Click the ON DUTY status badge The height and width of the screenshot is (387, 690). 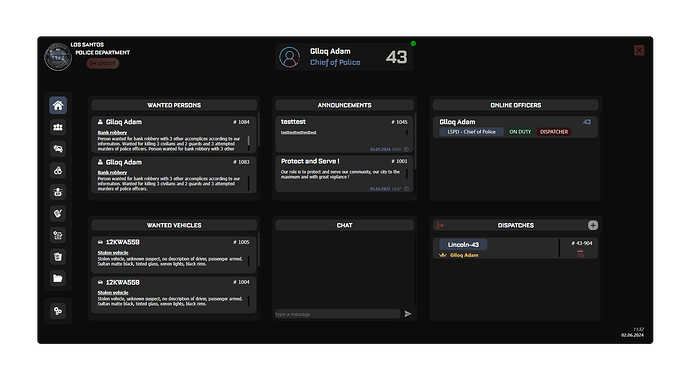(520, 132)
